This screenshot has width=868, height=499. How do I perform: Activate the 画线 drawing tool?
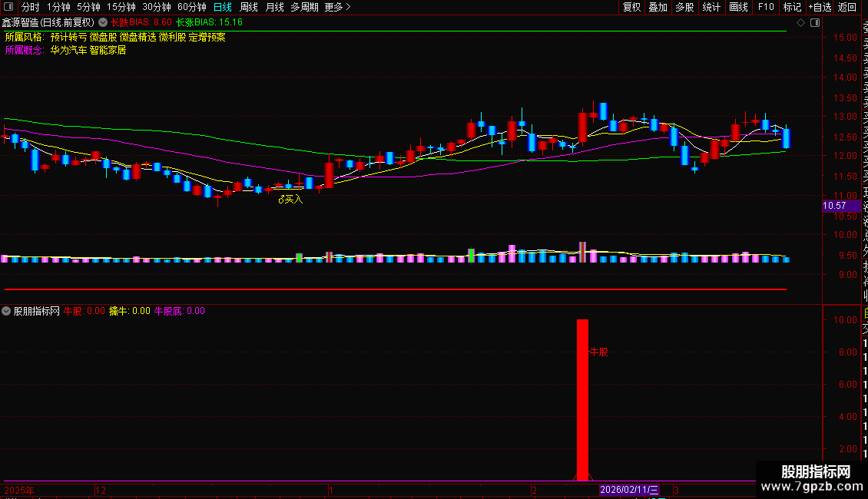click(x=738, y=7)
